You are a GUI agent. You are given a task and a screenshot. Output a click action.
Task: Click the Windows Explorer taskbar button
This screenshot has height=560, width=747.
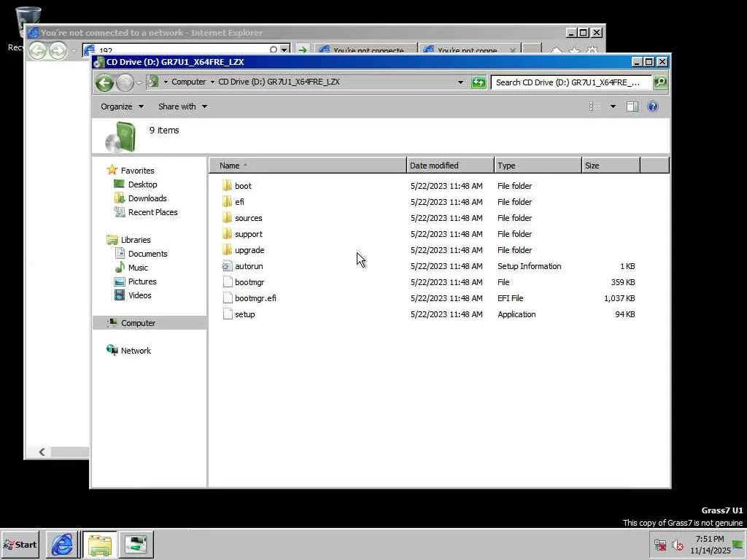pos(99,544)
